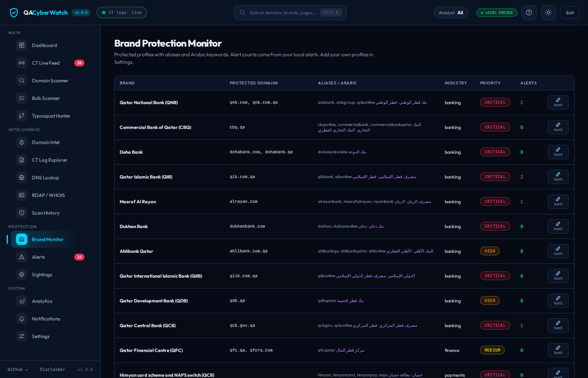Click the CT logs: live status pill
The height and width of the screenshot is (378, 588).
coord(122,13)
